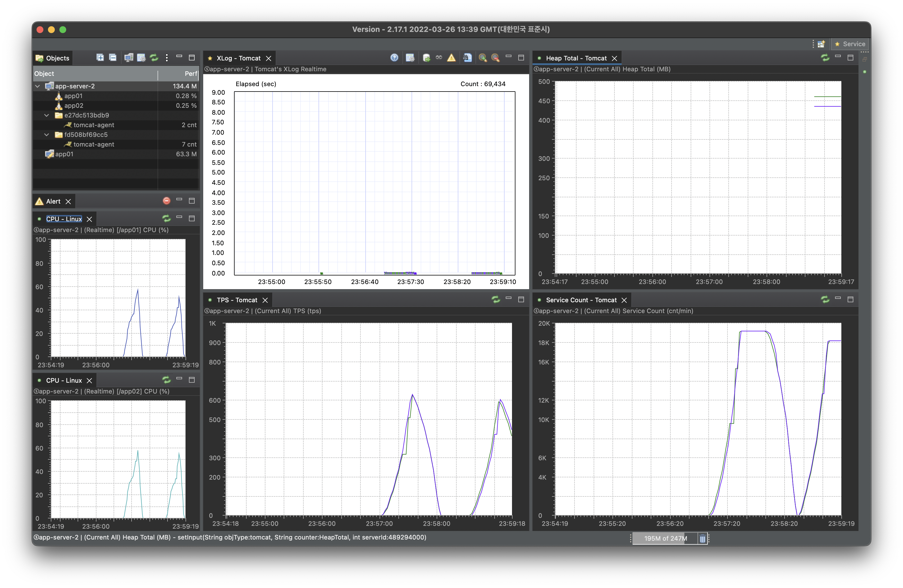Screen dimensions: 903x588
Task: Open the Service perspective button
Action: [x=850, y=44]
